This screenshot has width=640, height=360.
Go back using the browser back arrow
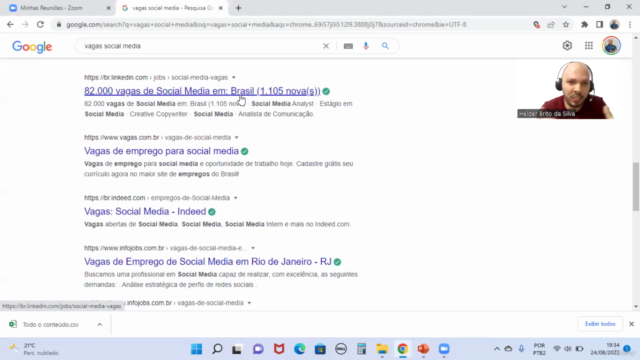click(10, 24)
